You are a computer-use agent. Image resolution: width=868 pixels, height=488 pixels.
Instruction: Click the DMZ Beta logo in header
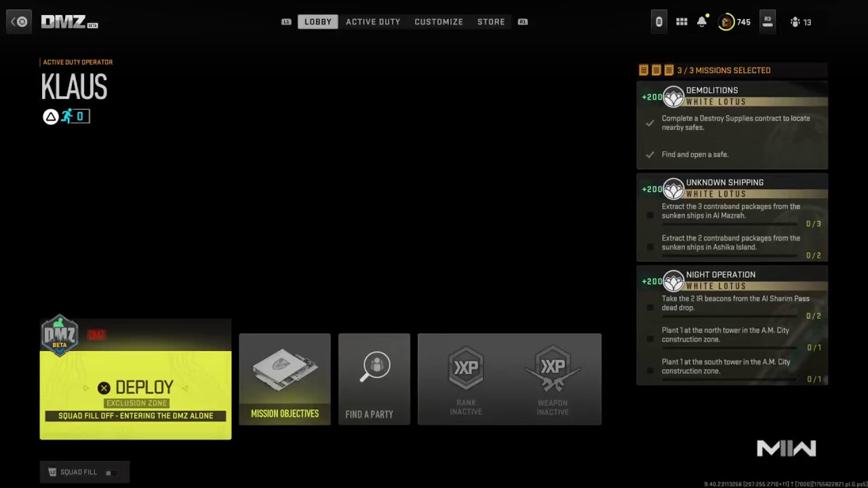pyautogui.click(x=69, y=22)
